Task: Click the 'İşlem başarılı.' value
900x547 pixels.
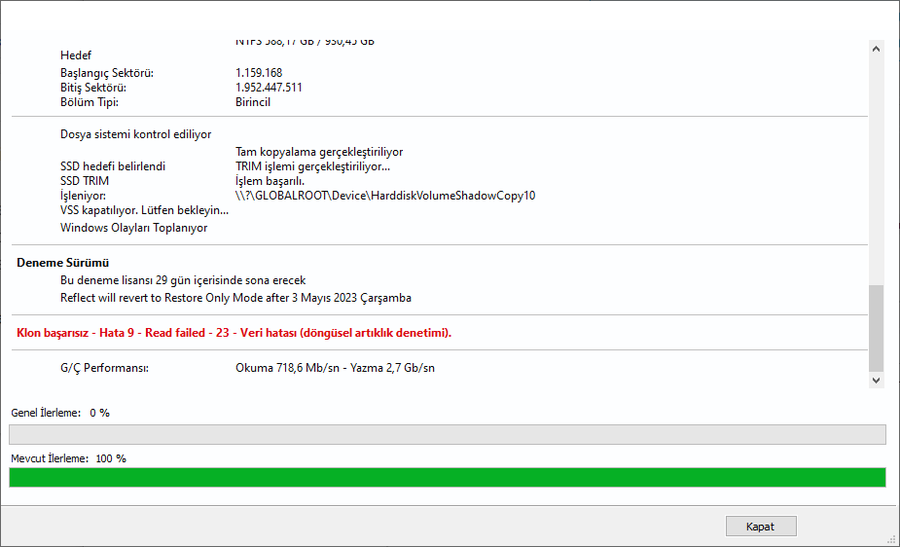Action: click(270, 181)
